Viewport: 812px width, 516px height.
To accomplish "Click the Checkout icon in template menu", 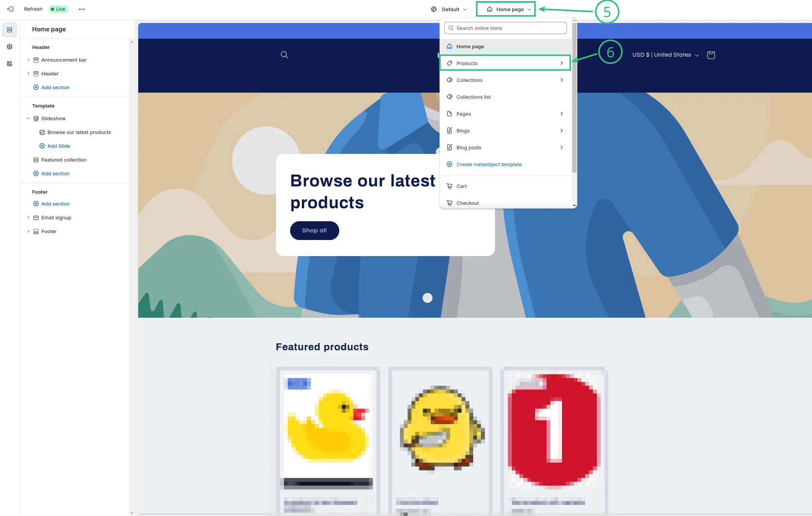I will point(449,203).
